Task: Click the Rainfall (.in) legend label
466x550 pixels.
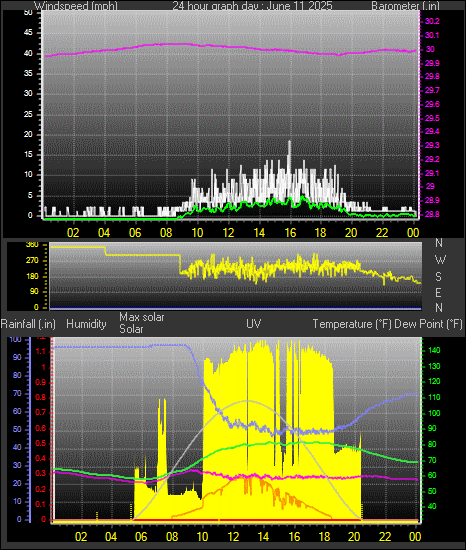Action: click(x=28, y=324)
